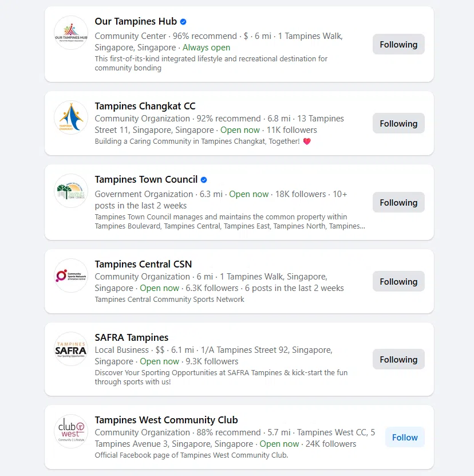Unfollow Tampines Central CSN via Following button
The width and height of the screenshot is (474, 476).
(x=398, y=281)
